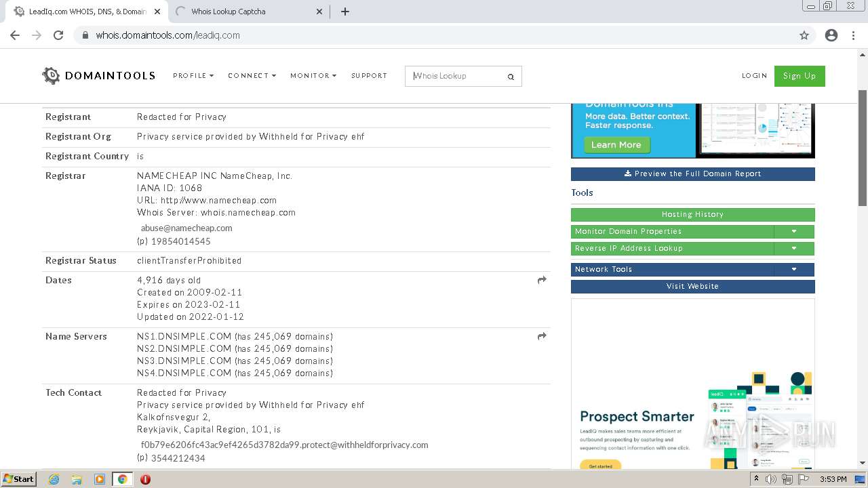Click the share arrow in the Name Servers row
The width and height of the screenshot is (868, 488).
tap(542, 336)
